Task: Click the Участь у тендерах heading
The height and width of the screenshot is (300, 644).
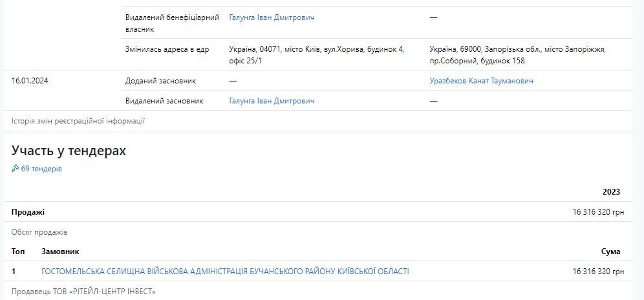Action: point(69,151)
